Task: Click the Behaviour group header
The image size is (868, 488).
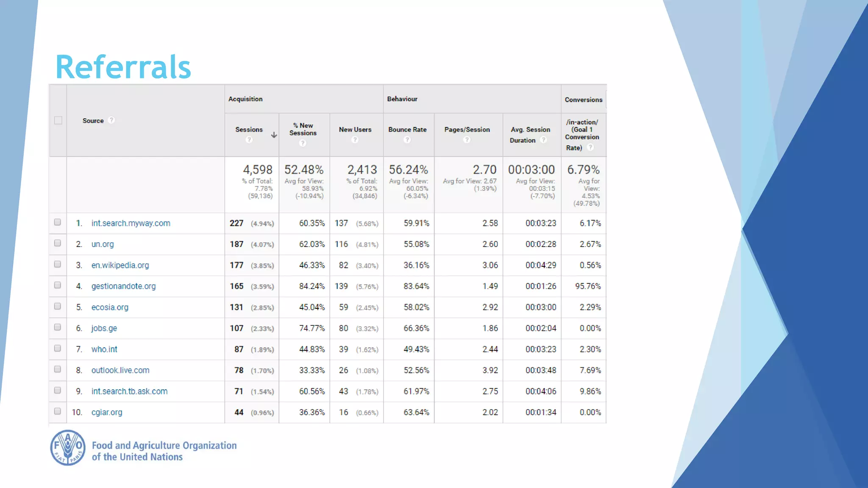Action: [402, 99]
